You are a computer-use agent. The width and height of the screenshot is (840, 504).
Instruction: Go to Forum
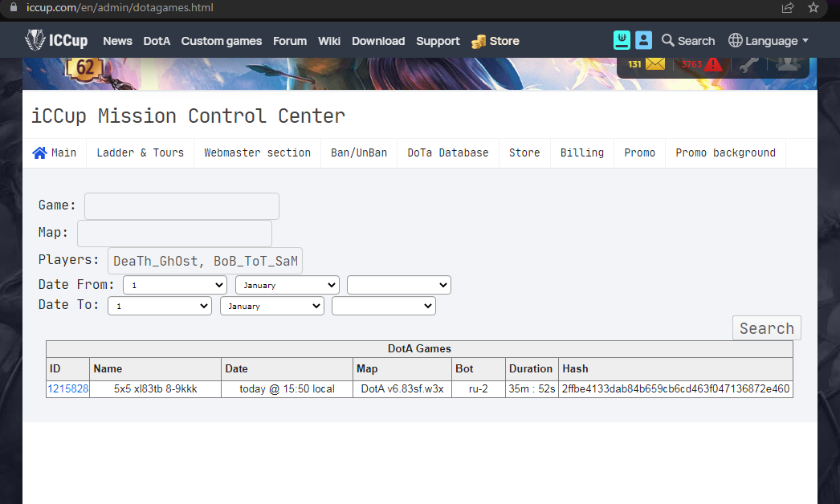[290, 41]
